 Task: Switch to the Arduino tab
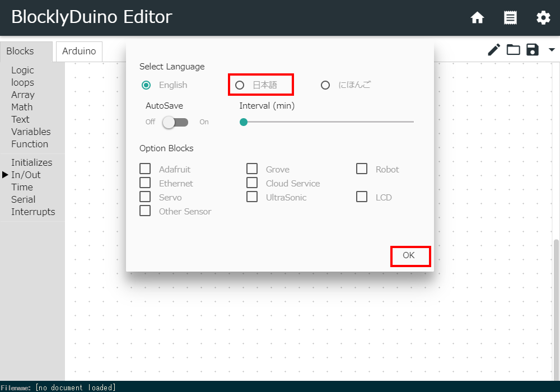79,52
